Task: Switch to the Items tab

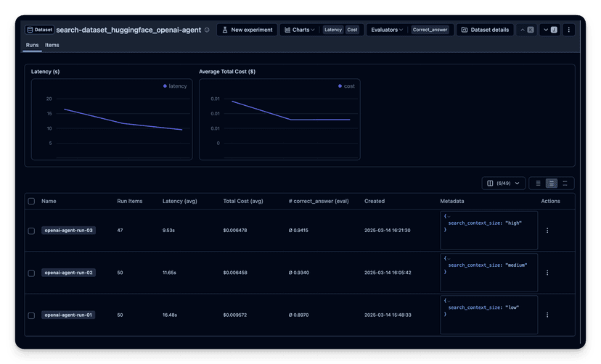Action: [x=52, y=45]
